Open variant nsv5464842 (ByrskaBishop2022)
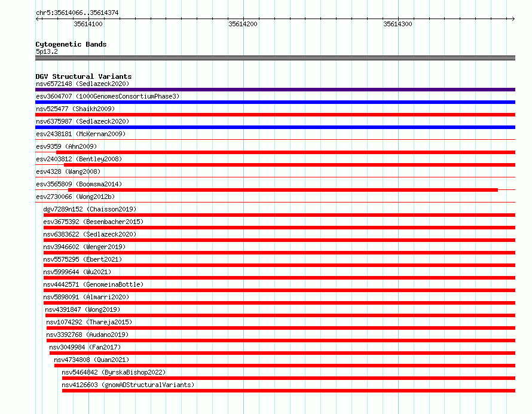The height and width of the screenshot is (414, 532). (114, 372)
